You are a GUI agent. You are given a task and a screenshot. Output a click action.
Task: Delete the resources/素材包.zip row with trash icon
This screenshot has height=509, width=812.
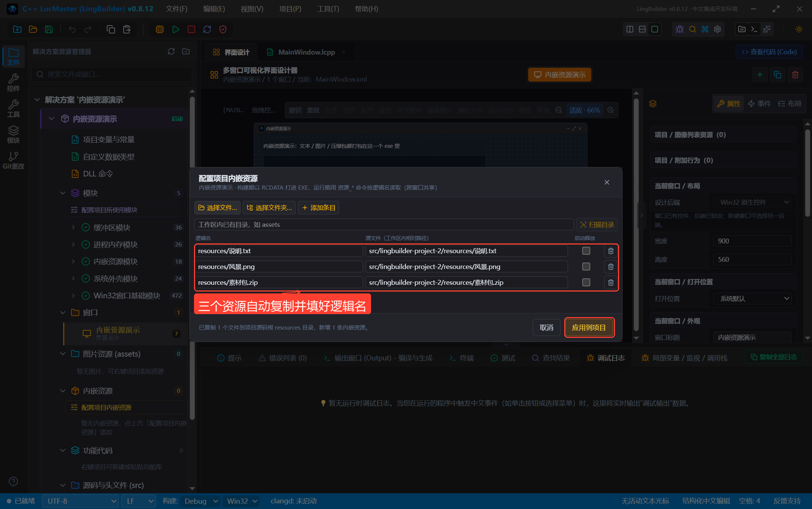(611, 283)
